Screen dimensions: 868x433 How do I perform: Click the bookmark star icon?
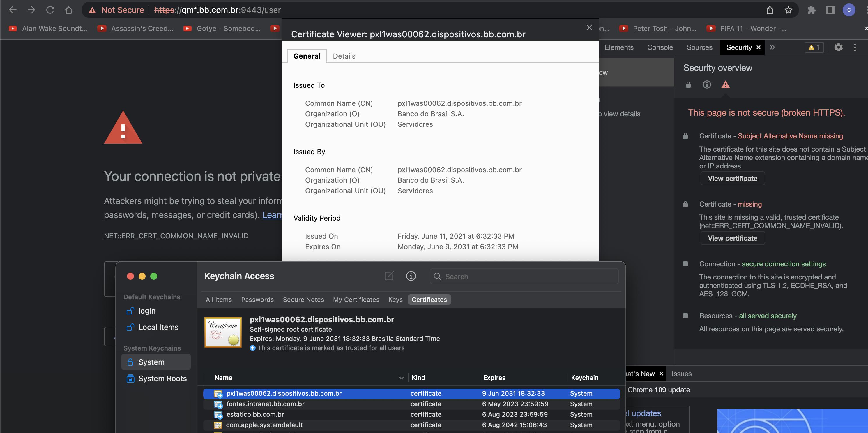click(x=788, y=10)
